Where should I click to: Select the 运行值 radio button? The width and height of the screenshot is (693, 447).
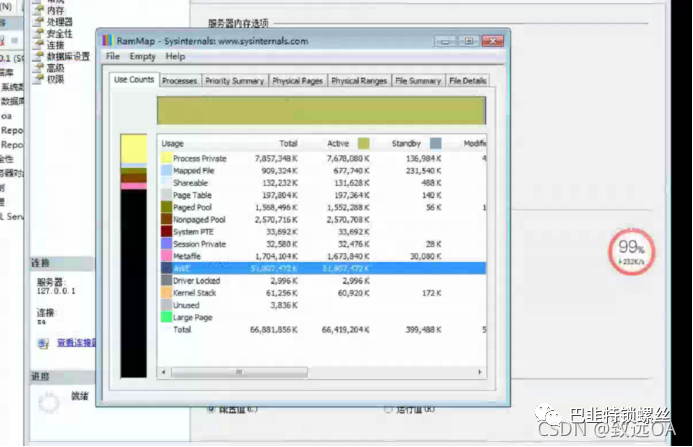388,409
